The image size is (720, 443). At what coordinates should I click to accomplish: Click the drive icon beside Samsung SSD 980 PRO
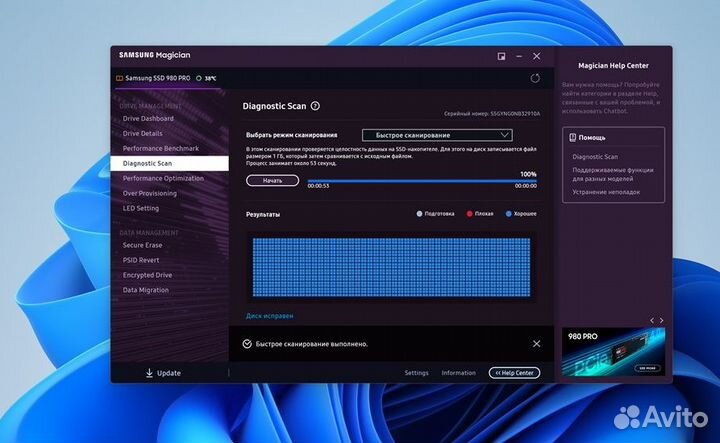pos(119,78)
